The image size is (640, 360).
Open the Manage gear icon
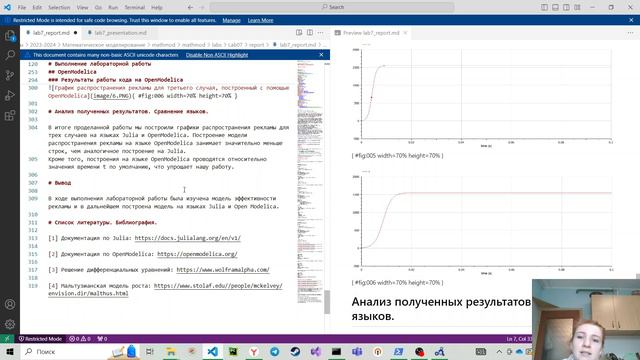click(x=10, y=324)
